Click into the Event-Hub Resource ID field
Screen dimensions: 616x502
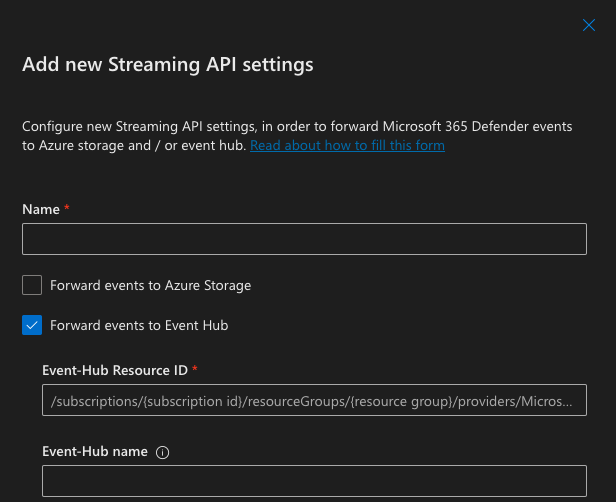click(314, 400)
